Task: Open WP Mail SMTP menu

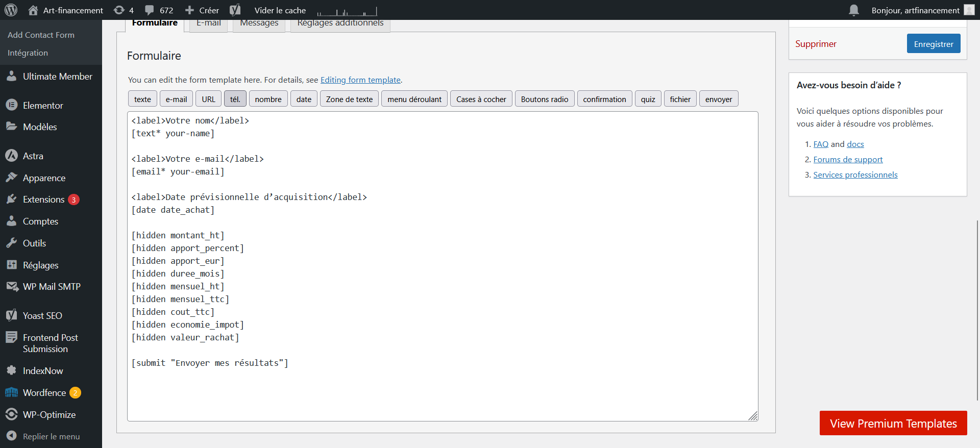Action: pyautogui.click(x=52, y=287)
